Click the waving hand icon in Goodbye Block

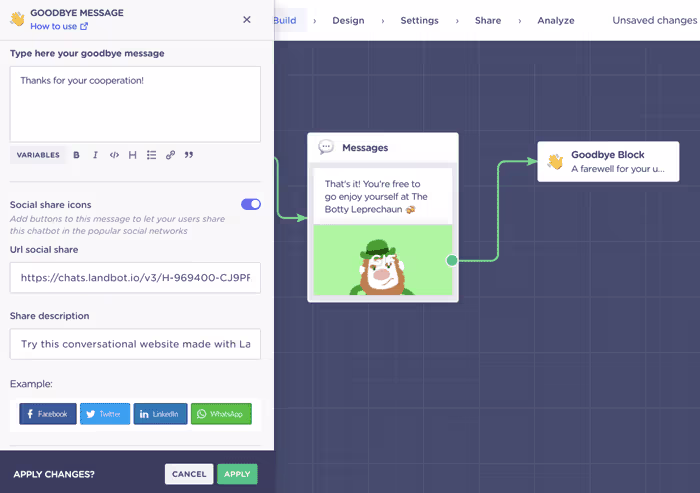555,162
